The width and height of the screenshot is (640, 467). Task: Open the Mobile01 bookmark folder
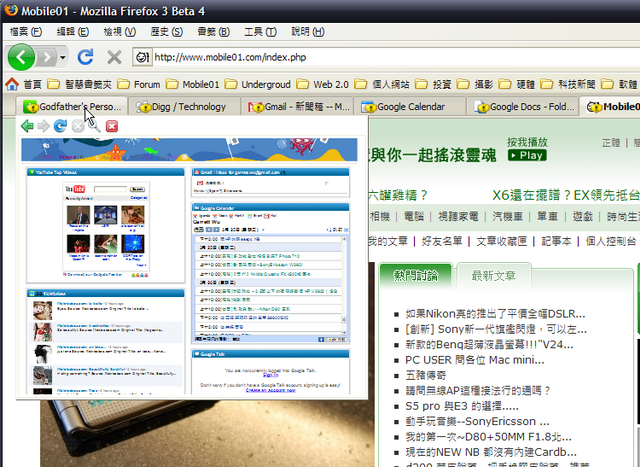point(192,84)
